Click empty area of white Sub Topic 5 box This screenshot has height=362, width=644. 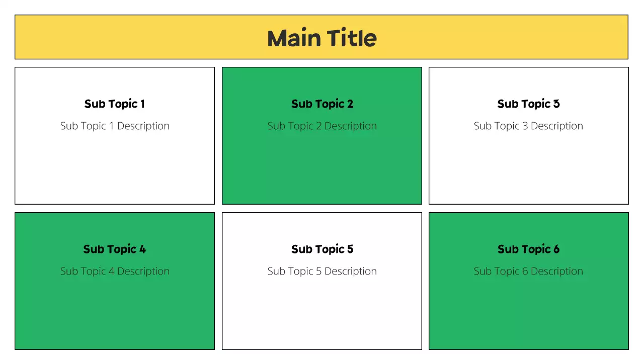322,317
